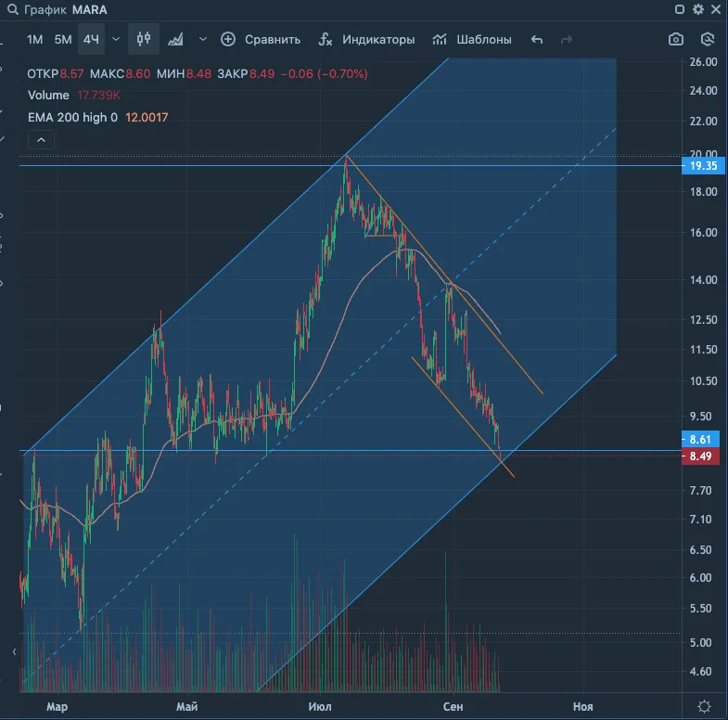Click the 26.00 price axis label
The width and height of the screenshot is (728, 720).
pos(703,62)
